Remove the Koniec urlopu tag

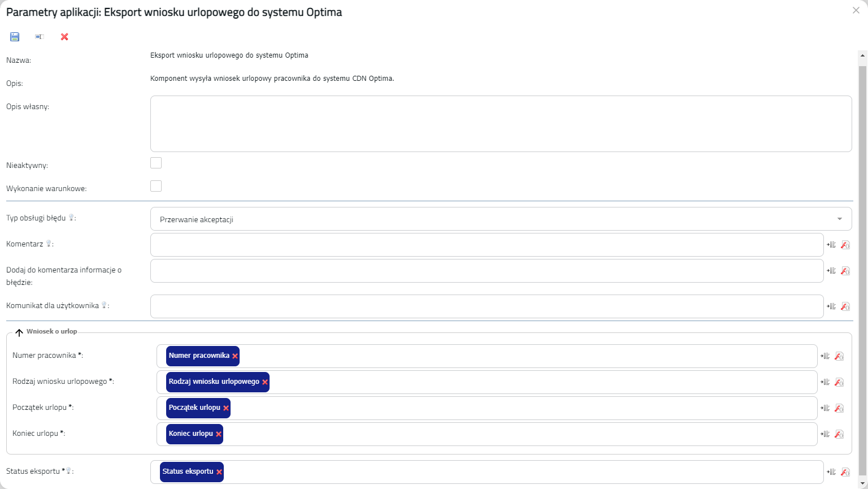219,434
